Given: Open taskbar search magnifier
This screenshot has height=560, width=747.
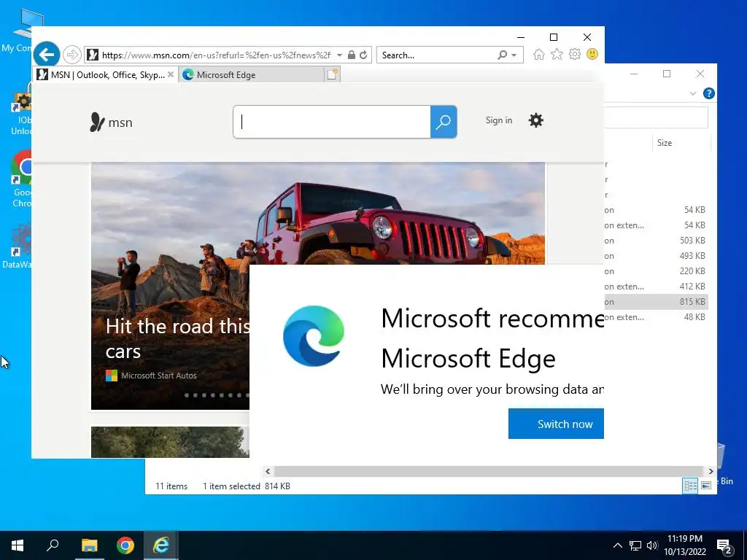Looking at the screenshot, I should tap(53, 545).
